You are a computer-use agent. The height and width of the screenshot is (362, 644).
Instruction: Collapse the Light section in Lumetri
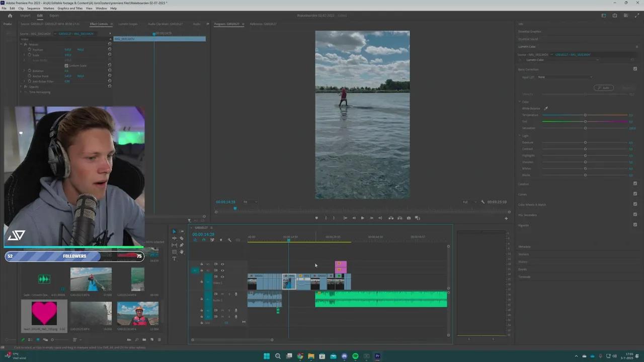520,135
